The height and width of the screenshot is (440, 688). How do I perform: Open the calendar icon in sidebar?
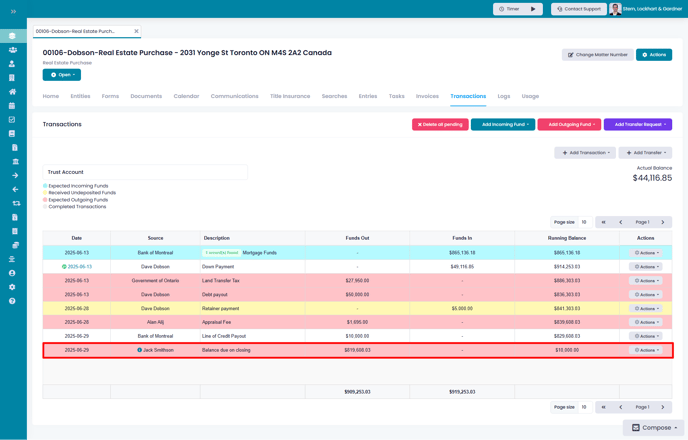(x=12, y=106)
